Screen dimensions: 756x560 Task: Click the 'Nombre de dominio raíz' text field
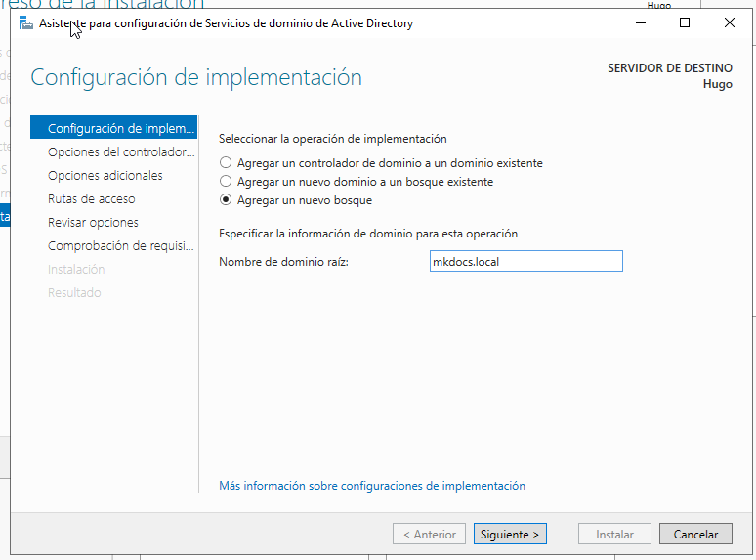[x=525, y=261]
